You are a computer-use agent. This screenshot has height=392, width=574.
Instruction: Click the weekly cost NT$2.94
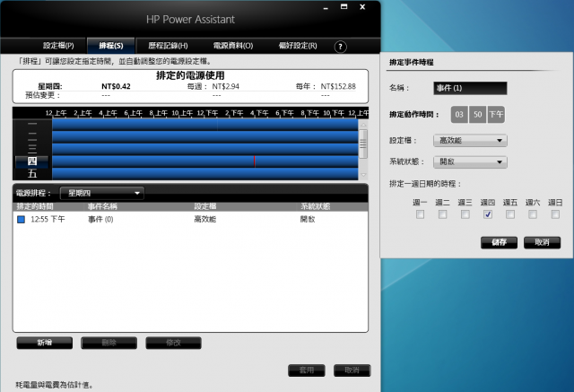click(225, 86)
